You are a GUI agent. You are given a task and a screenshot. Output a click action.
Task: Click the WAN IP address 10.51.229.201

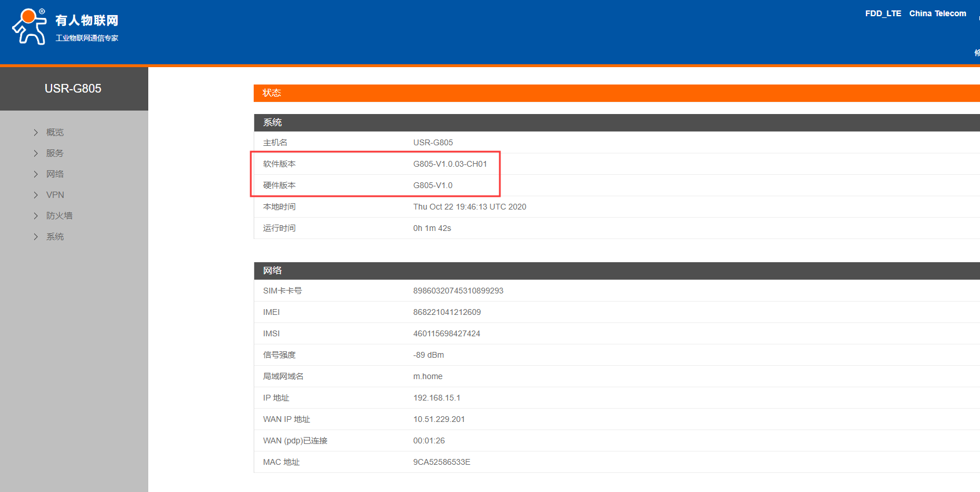click(438, 419)
